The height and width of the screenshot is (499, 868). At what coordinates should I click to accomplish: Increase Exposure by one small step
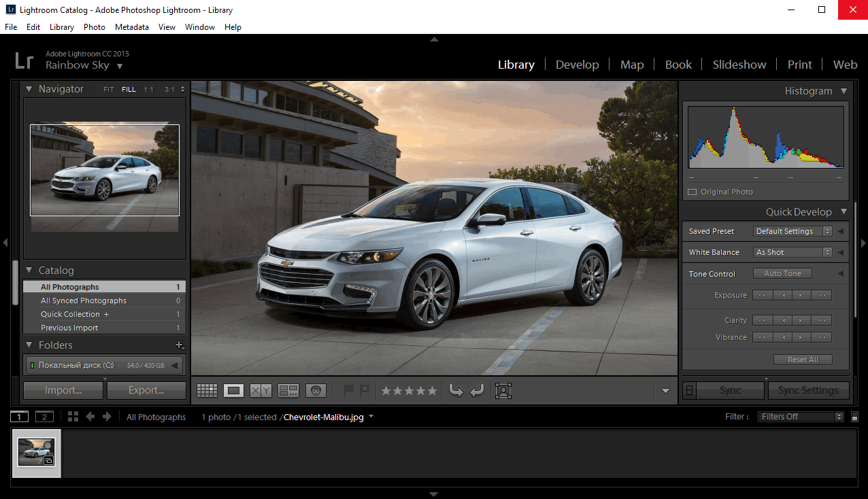tap(801, 295)
